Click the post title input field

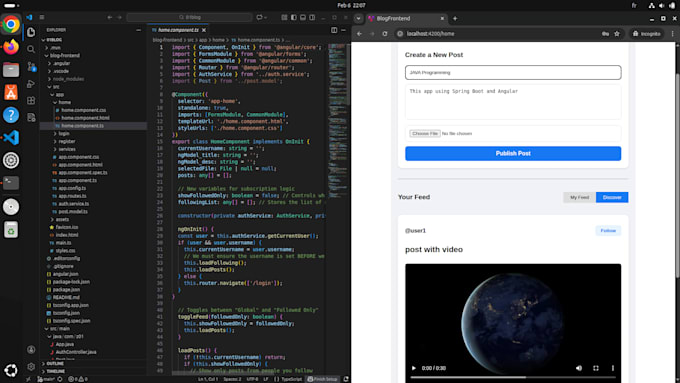click(x=513, y=72)
